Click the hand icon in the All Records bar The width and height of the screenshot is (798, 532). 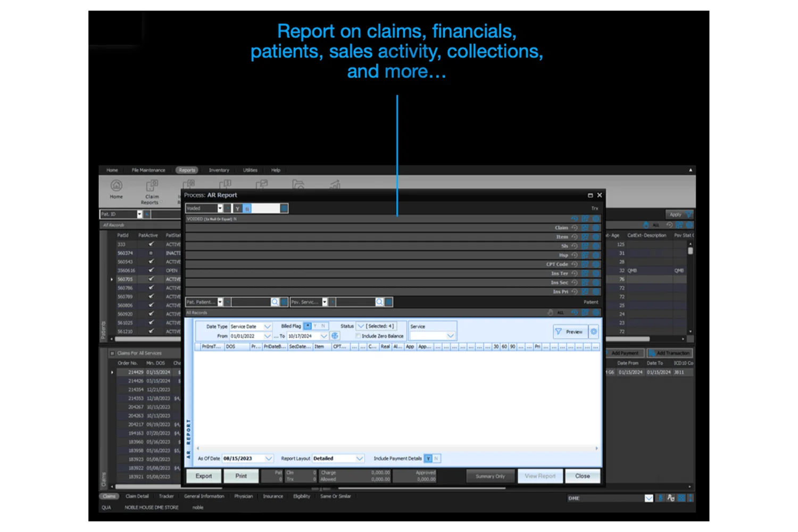pyautogui.click(x=550, y=313)
